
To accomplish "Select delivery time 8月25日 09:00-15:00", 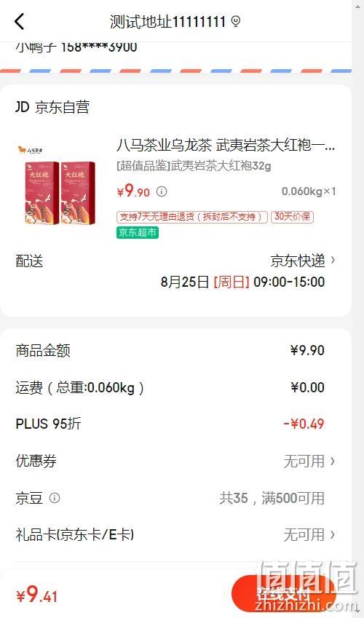I will pyautogui.click(x=242, y=282).
